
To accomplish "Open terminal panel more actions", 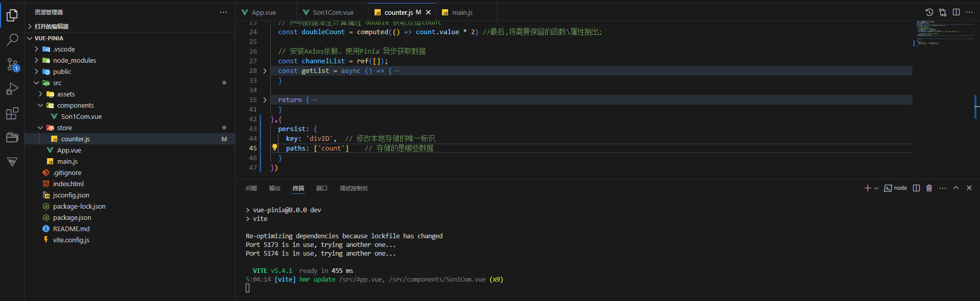I will coord(943,188).
